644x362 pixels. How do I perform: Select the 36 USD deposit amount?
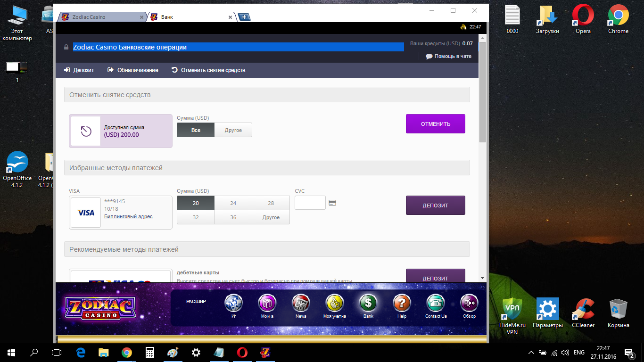[233, 217]
